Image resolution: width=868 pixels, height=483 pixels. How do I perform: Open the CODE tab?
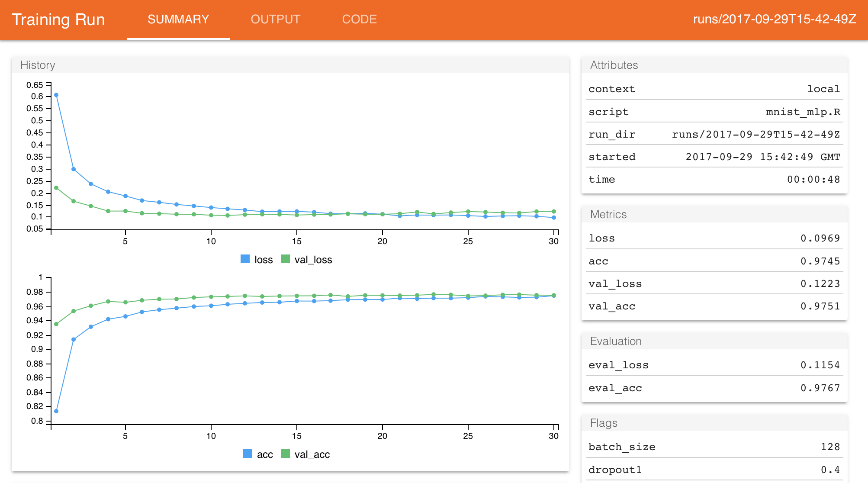359,19
